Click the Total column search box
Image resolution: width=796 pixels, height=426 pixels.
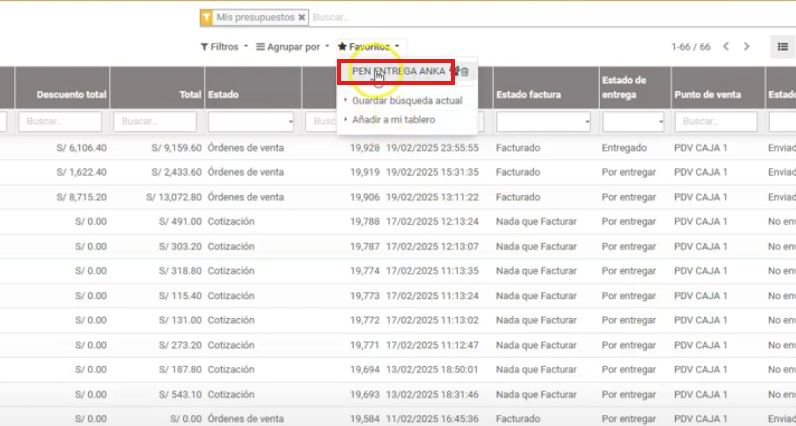pyautogui.click(x=155, y=122)
